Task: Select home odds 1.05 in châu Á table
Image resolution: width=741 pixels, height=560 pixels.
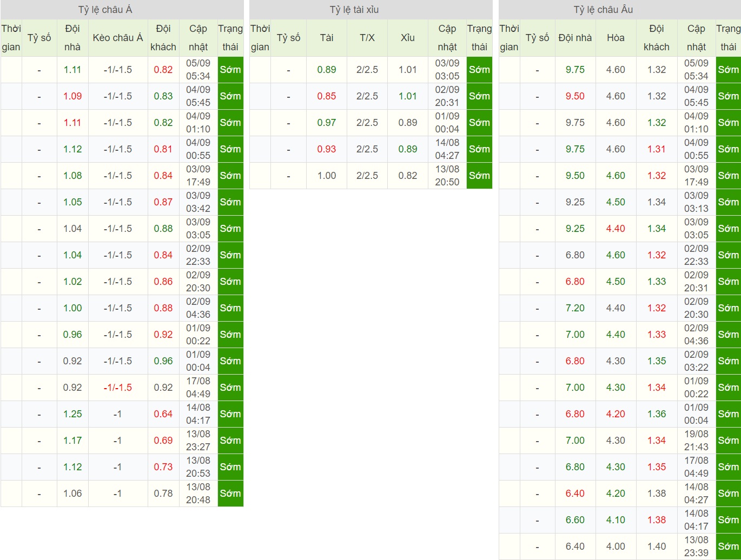Action: [x=72, y=202]
